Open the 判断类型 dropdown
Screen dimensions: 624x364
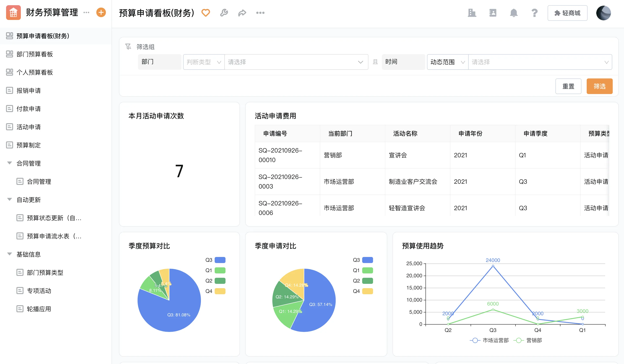[x=204, y=62]
